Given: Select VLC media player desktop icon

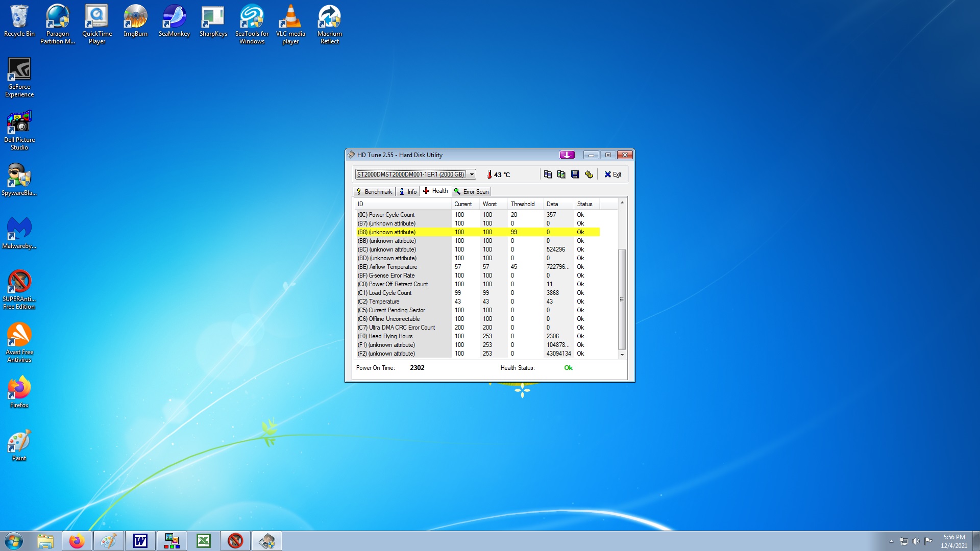Looking at the screenshot, I should coord(290,24).
